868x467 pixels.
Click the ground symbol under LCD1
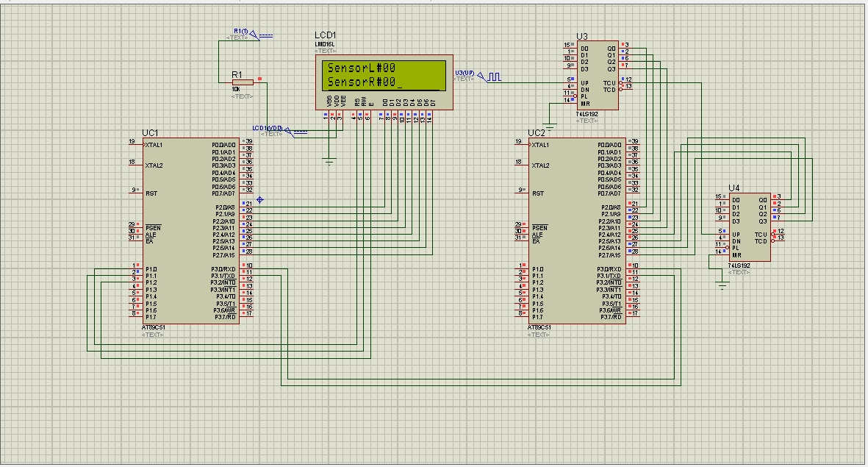[x=329, y=160]
